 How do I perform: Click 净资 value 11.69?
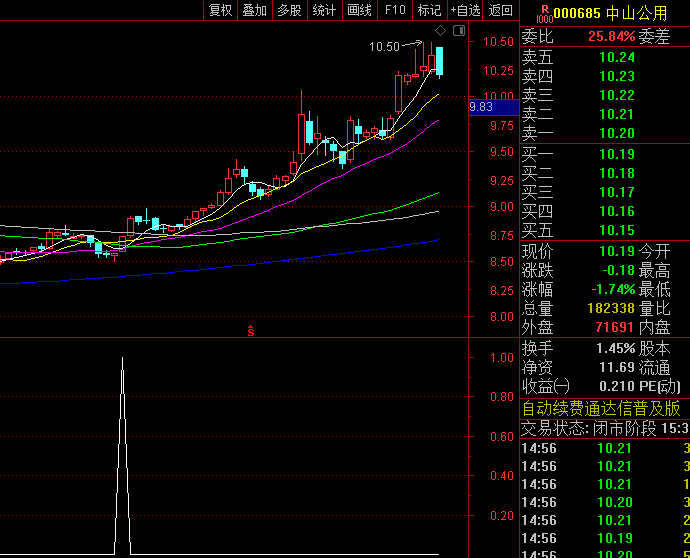(x=617, y=367)
